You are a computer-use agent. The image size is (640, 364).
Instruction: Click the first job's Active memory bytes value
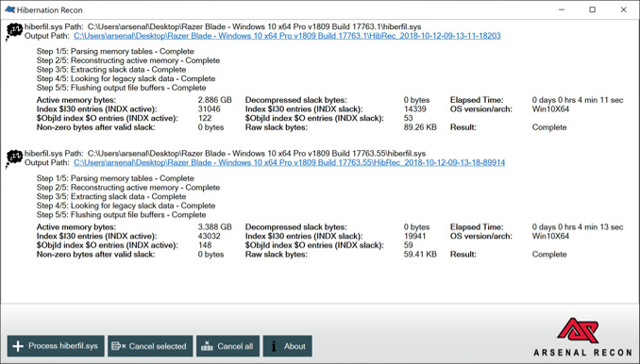214,100
